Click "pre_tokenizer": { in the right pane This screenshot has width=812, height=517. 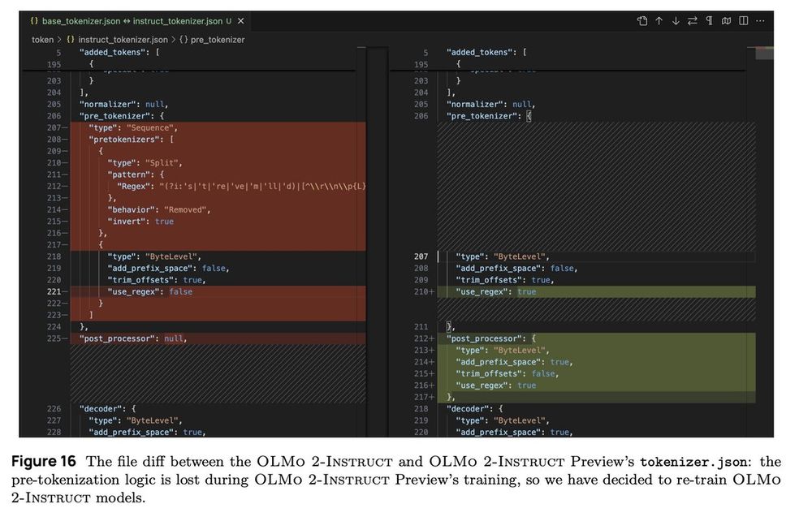(x=489, y=116)
